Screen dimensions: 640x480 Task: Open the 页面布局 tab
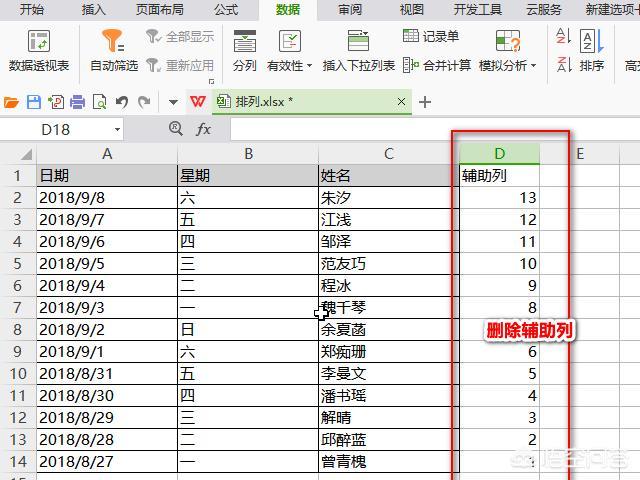[x=160, y=9]
